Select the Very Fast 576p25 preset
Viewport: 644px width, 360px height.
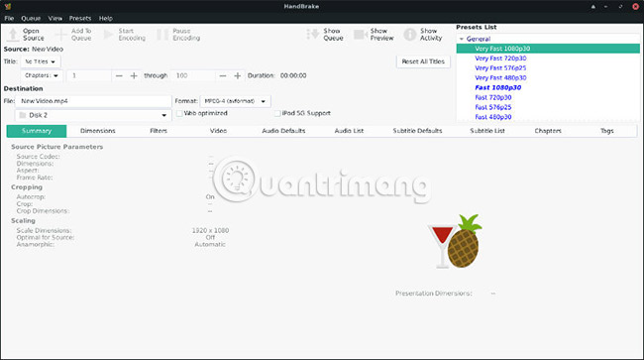[500, 68]
